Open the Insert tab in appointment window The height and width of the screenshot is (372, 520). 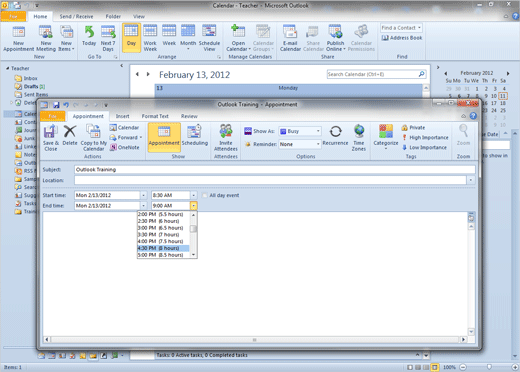tap(122, 116)
